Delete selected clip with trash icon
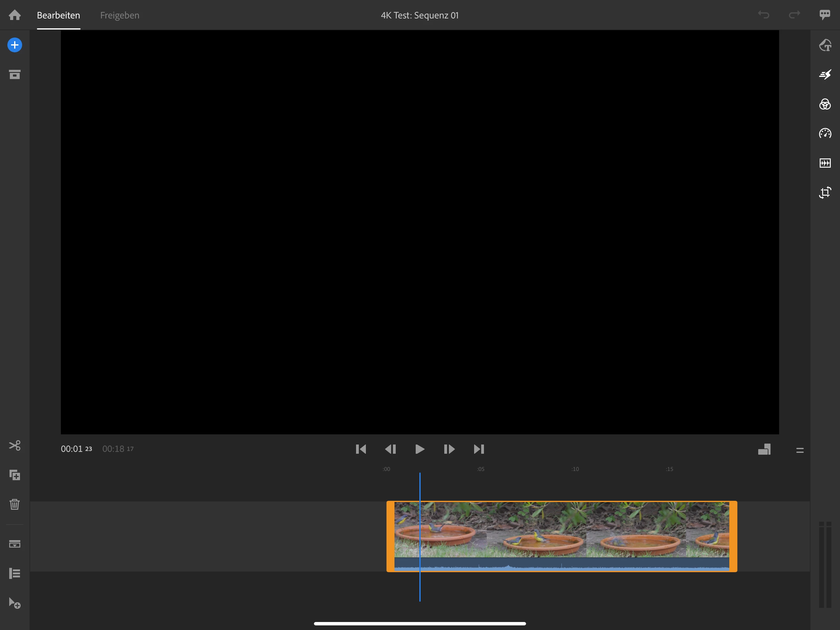The height and width of the screenshot is (630, 840). point(14,504)
